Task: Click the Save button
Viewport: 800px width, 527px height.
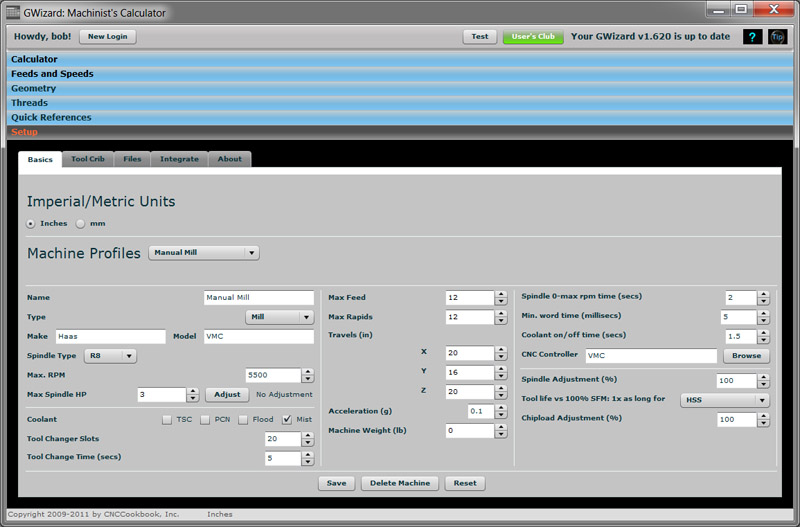Action: 336,483
